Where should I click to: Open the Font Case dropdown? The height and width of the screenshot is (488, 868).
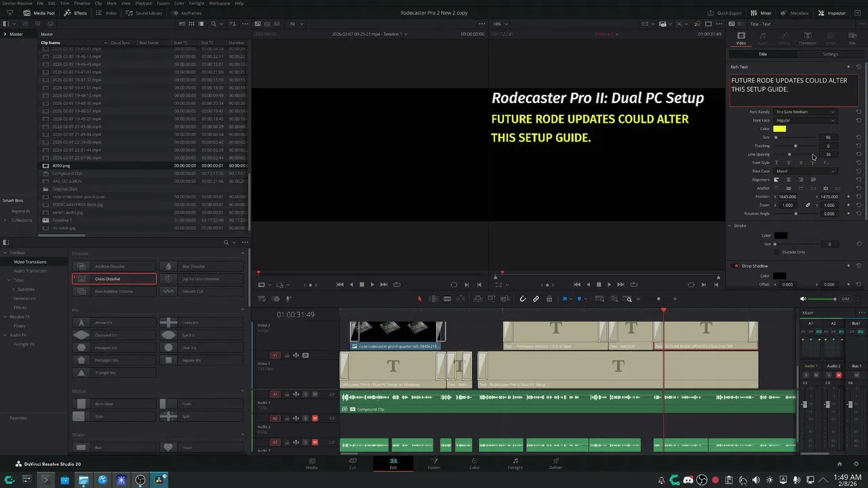[805, 171]
